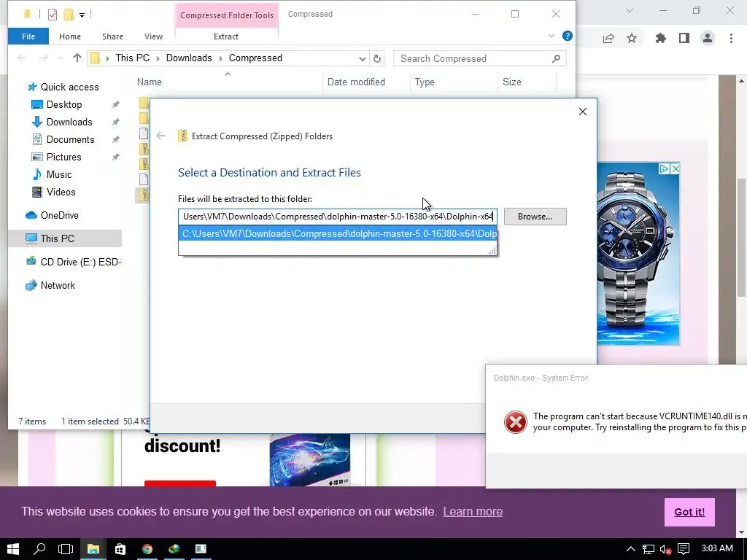
Task: Sort files by Date modified column
Action: coord(356,82)
